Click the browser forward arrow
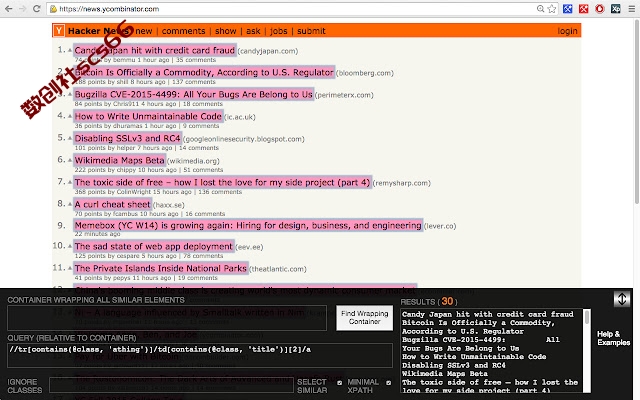The height and width of the screenshot is (400, 640). pos(22,9)
